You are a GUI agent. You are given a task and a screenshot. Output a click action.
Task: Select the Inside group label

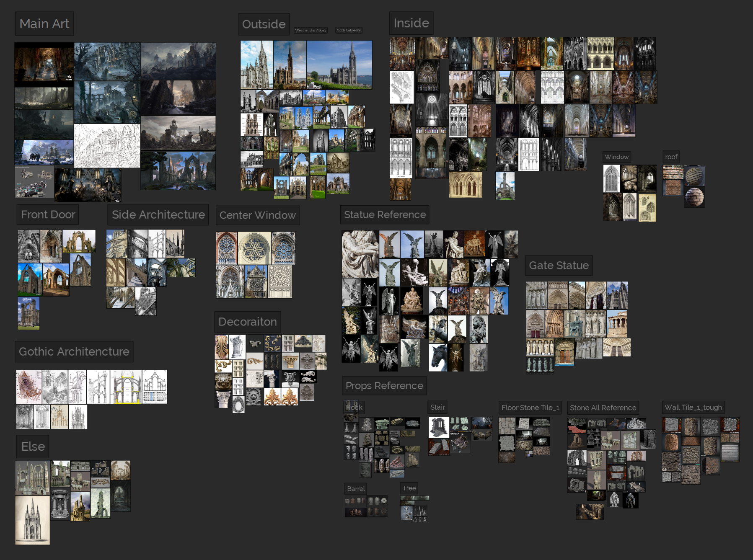[x=411, y=23]
